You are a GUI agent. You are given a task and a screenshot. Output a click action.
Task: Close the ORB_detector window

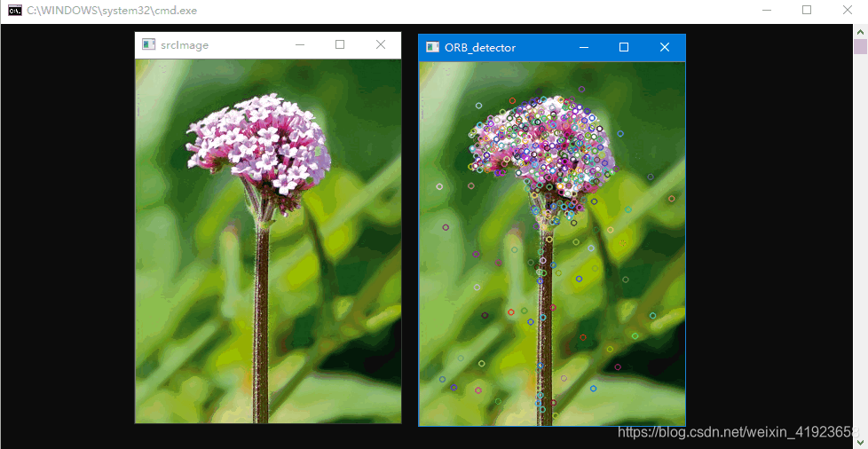665,48
